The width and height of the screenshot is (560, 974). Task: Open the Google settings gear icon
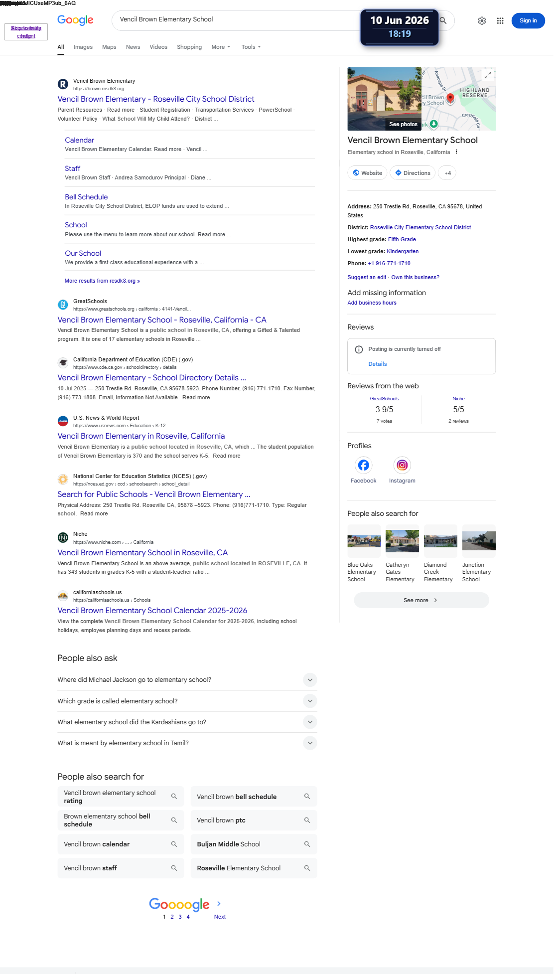tap(482, 21)
